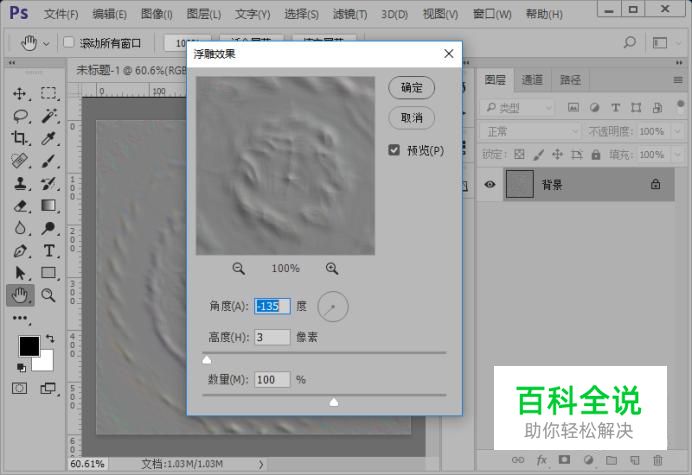
Task: Switch to the Paths tab
Action: pyautogui.click(x=571, y=80)
